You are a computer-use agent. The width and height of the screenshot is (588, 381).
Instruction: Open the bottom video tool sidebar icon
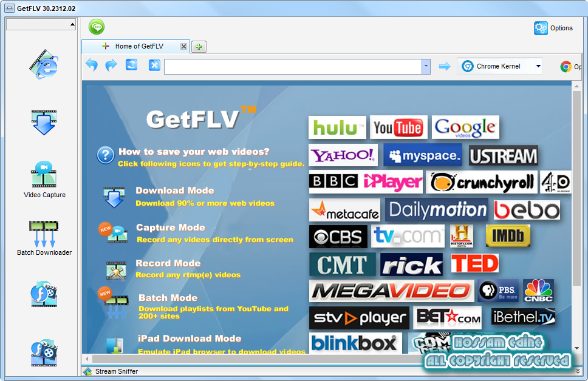pyautogui.click(x=44, y=352)
